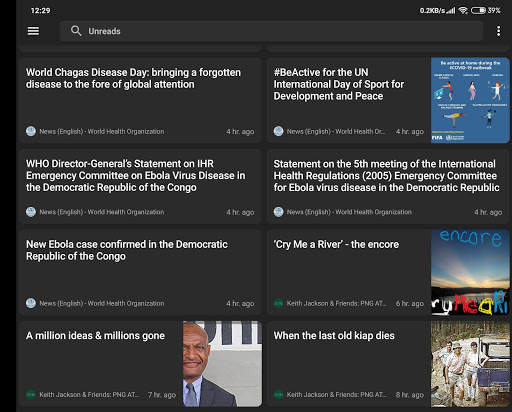The width and height of the screenshot is (512, 412).
Task: Tap the Wi-Fi status icon
Action: [463, 10]
